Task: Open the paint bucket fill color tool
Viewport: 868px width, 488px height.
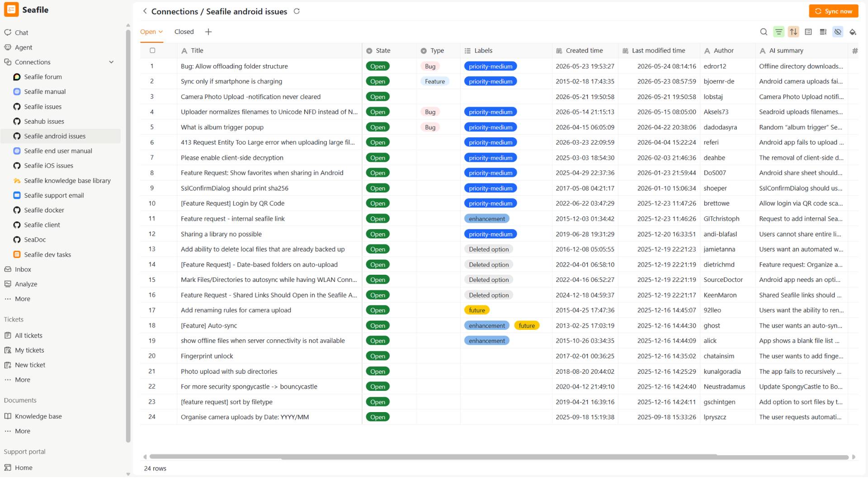Action: point(853,32)
